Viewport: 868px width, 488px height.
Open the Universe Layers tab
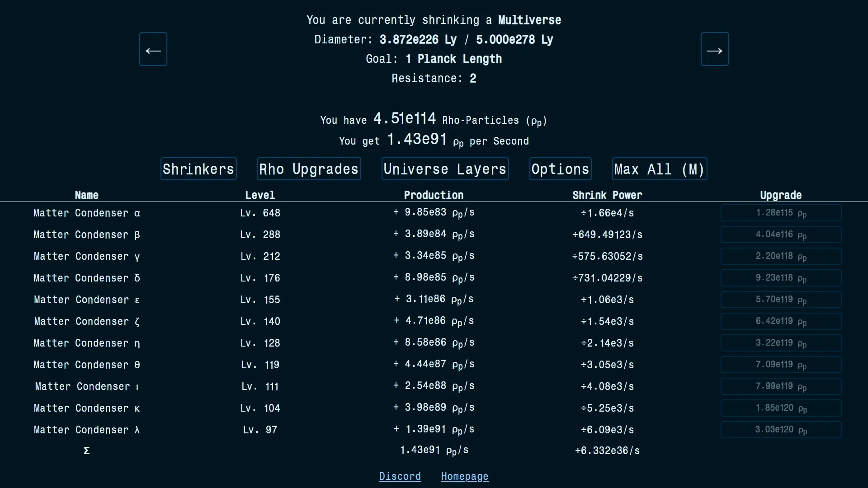click(445, 169)
